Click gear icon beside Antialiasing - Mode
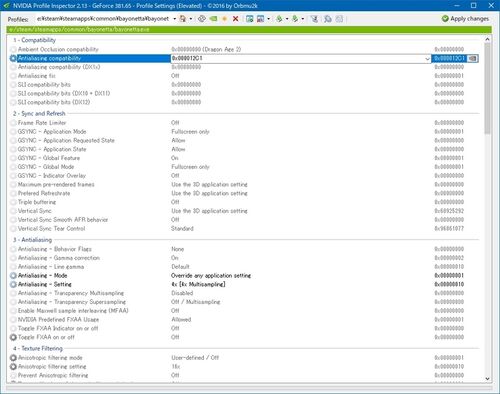 (13, 276)
